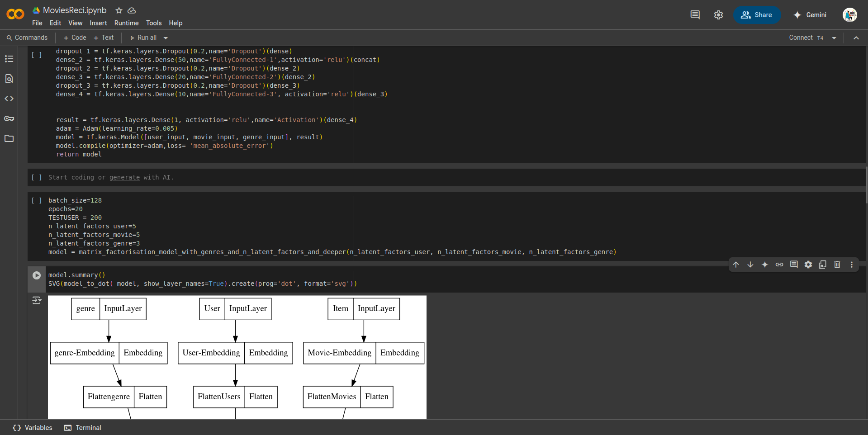The width and height of the screenshot is (868, 435).
Task: Click the 'return model' code line
Action: coord(79,154)
